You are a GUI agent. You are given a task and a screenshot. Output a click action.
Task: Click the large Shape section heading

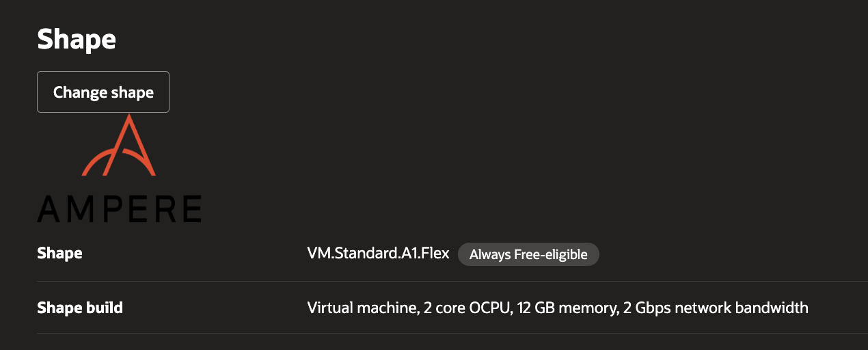click(x=77, y=40)
